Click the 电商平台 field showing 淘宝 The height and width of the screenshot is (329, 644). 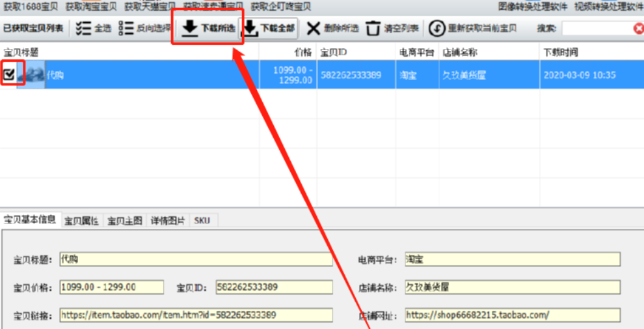pos(513,259)
